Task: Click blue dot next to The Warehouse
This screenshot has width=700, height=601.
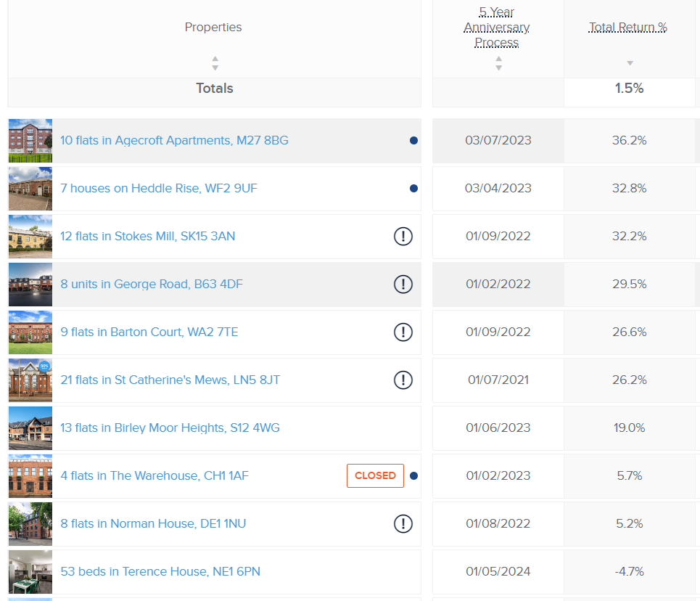Action: tap(413, 475)
